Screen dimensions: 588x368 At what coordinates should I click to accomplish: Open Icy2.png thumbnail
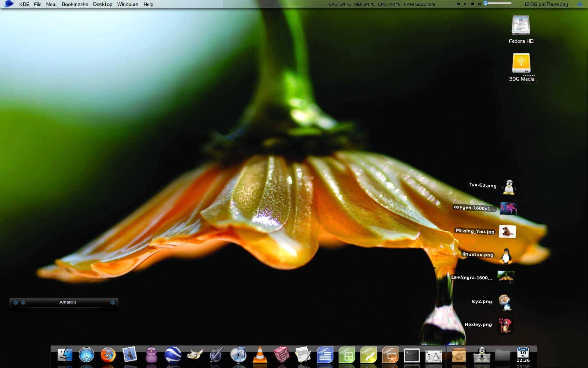505,302
